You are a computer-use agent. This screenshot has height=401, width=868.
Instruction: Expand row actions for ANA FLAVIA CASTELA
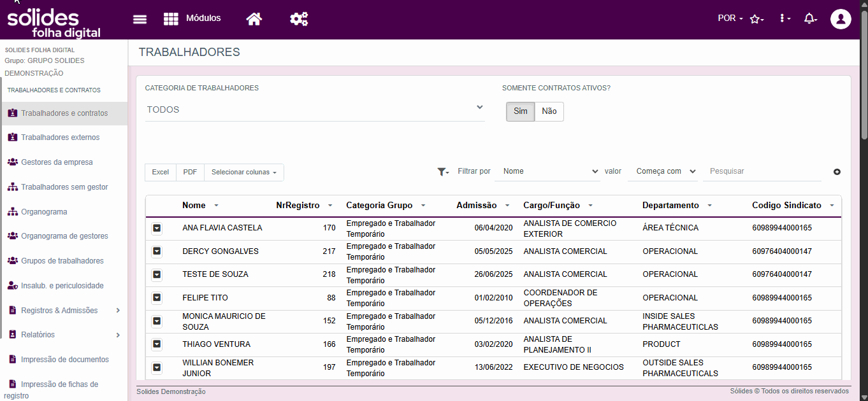coord(157,229)
